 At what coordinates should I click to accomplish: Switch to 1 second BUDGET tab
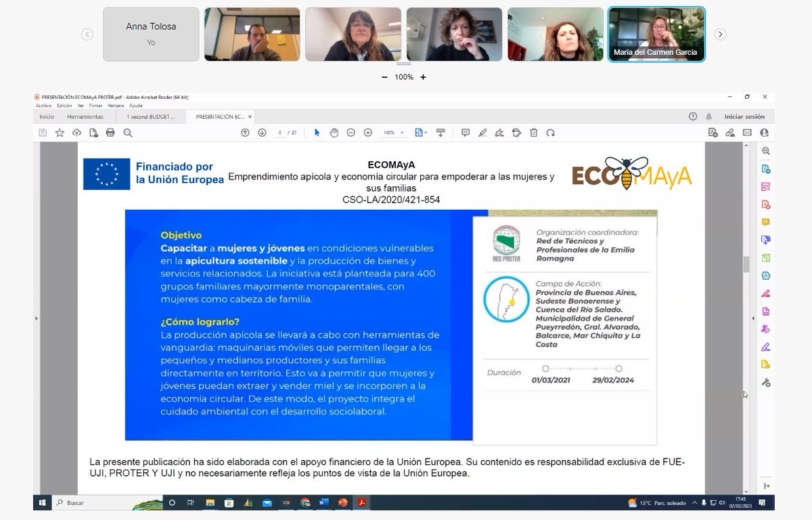pyautogui.click(x=150, y=116)
